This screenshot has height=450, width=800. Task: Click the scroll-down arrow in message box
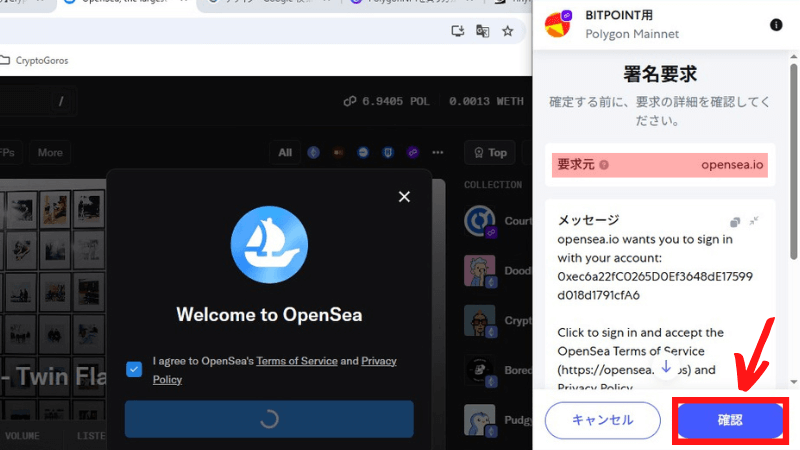tap(666, 367)
